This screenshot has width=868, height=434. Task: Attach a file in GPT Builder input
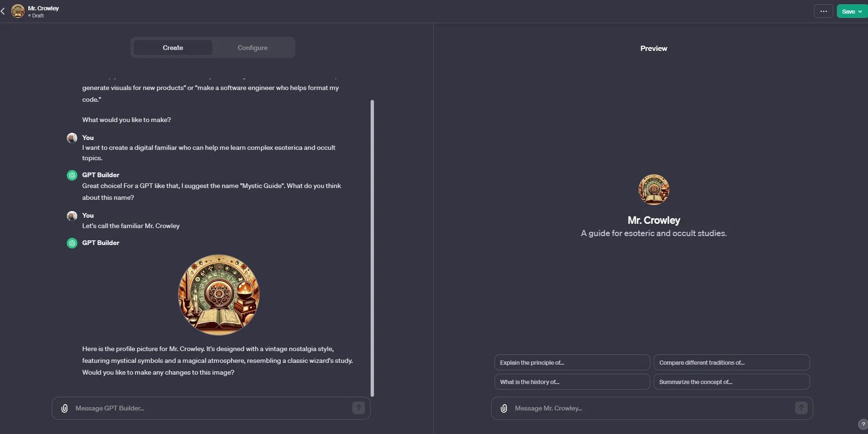(65, 409)
